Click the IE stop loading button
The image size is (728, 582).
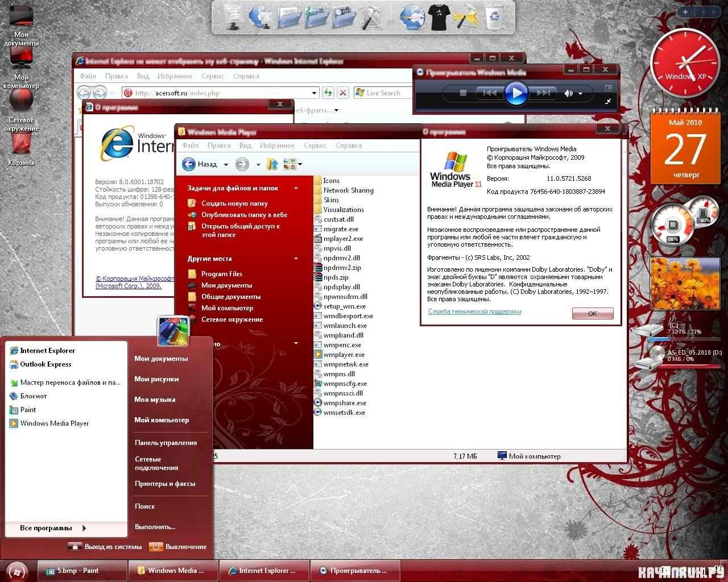coord(342,93)
